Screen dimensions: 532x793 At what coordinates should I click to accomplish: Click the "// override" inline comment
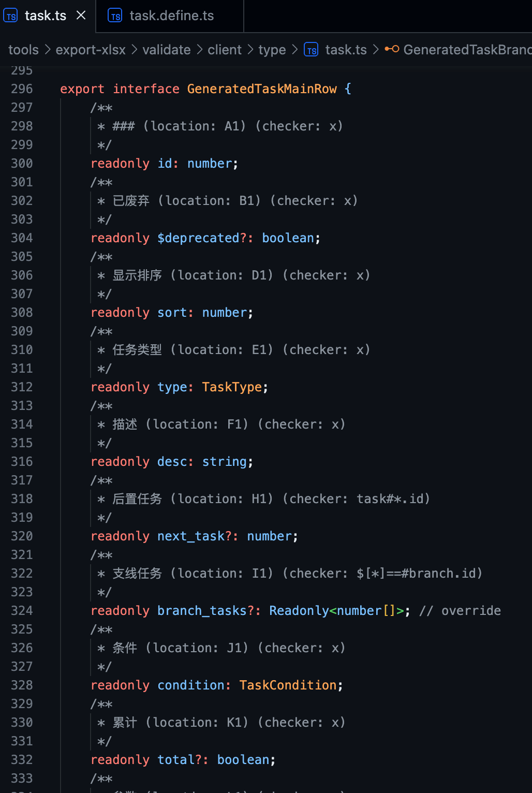(x=460, y=611)
